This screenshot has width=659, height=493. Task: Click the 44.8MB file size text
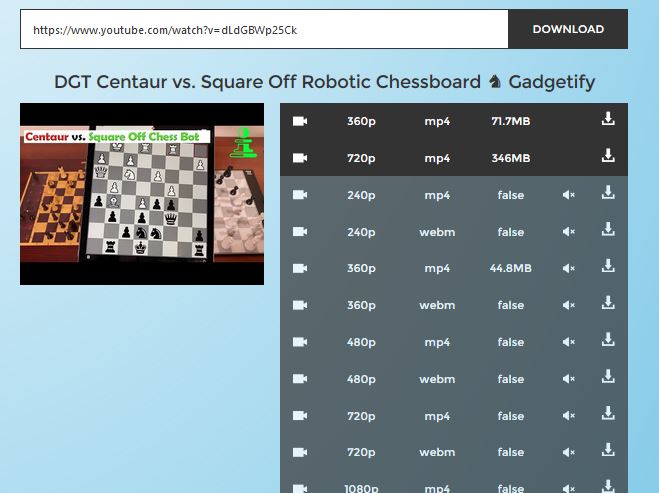511,268
